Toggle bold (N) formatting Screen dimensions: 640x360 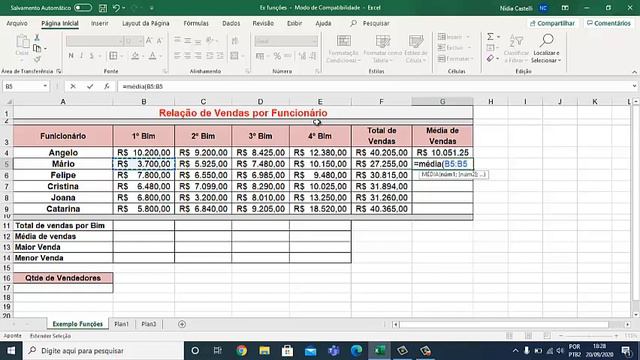(x=71, y=56)
